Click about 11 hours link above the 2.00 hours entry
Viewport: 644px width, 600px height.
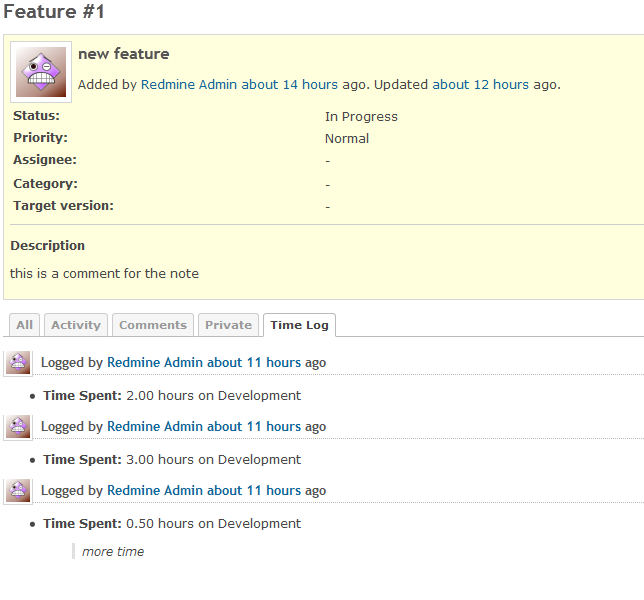click(x=254, y=363)
